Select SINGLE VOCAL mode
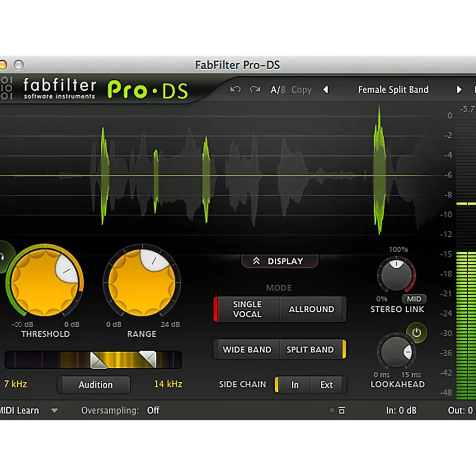Screen dimensions: 476x476 tap(247, 309)
